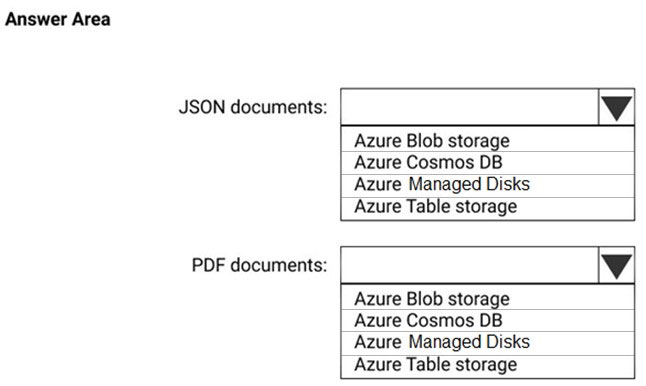Choose Azure Table storage under PDF documents
Screen dimensions: 646x386
487,366
